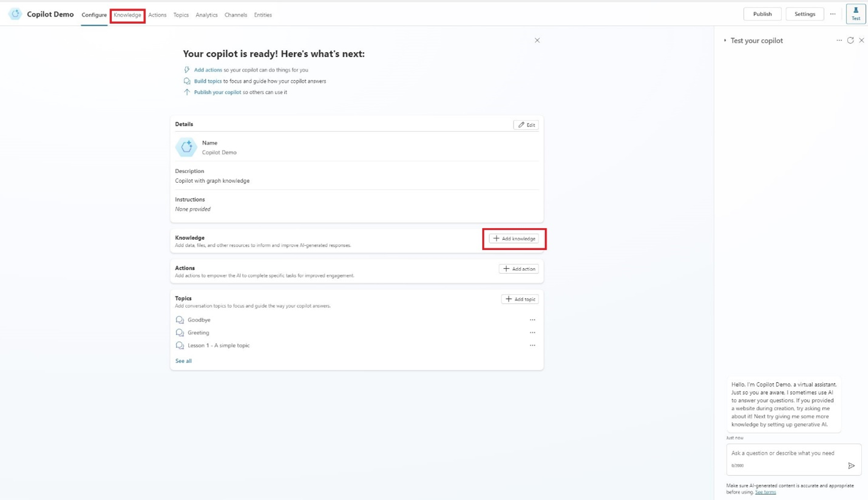
Task: Click the Lesson 1 topic chat icon
Action: point(180,345)
